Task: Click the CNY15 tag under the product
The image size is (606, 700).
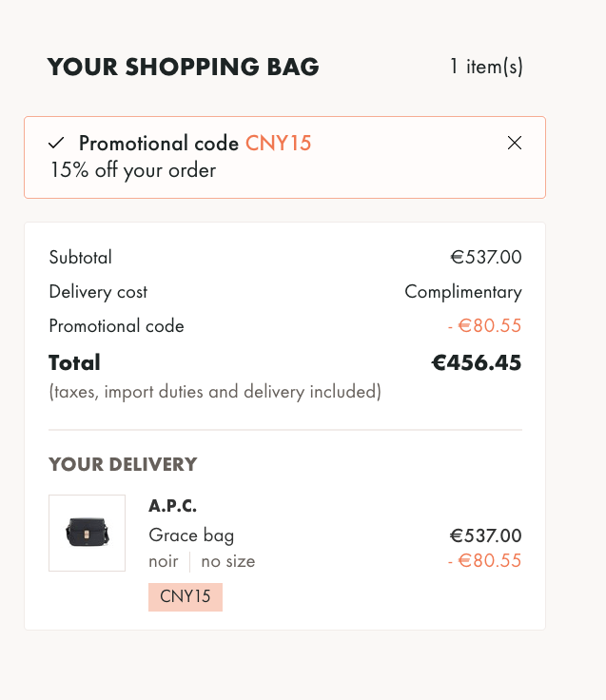Action: tap(186, 597)
